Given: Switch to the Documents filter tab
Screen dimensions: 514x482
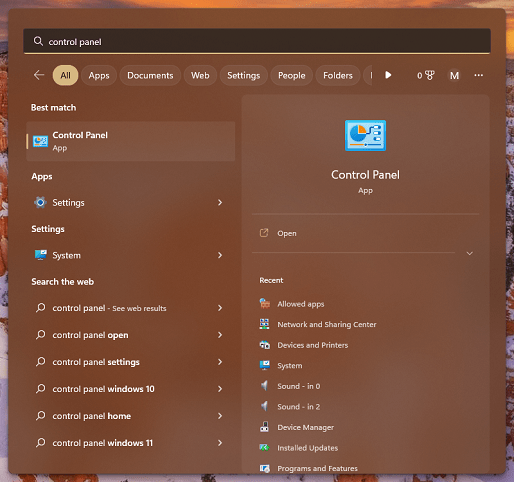Looking at the screenshot, I should point(150,75).
